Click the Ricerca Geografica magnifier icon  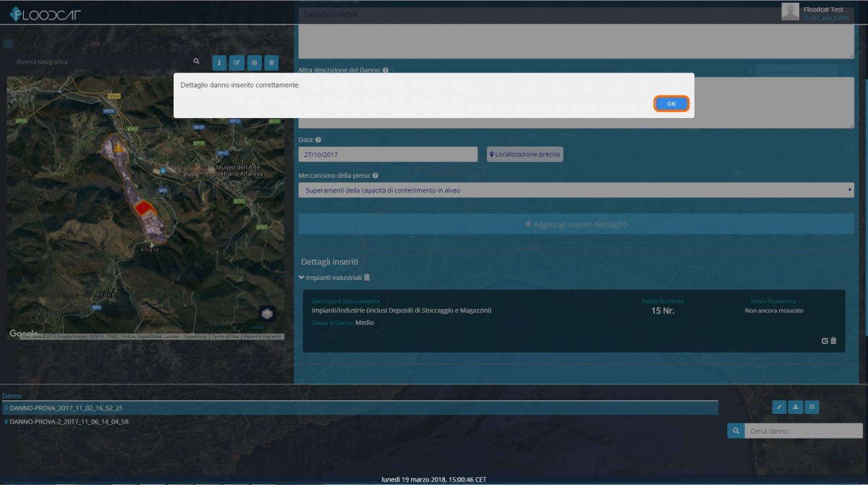196,62
